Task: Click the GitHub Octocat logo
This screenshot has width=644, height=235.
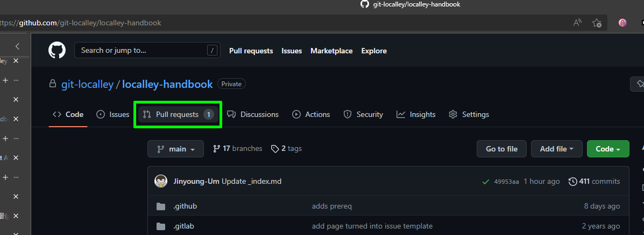Action: (56, 51)
